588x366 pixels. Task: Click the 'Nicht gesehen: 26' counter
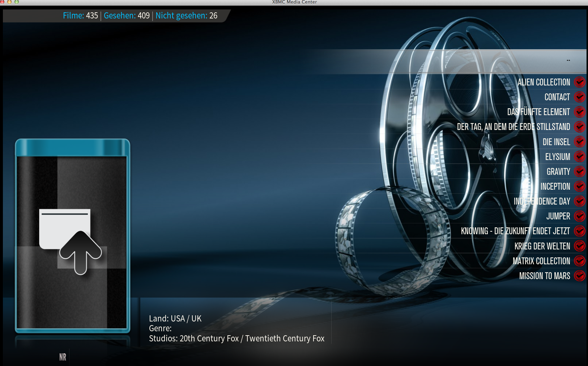click(187, 16)
